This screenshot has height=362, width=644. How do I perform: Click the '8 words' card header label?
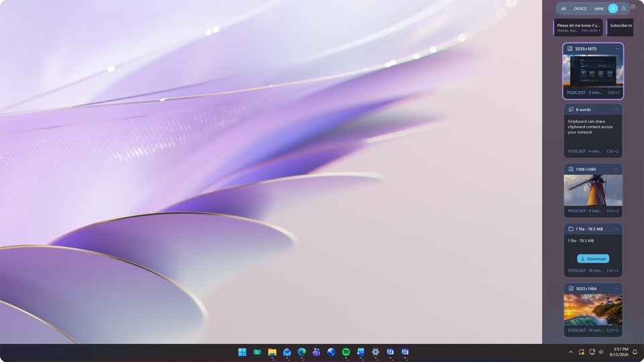(583, 109)
